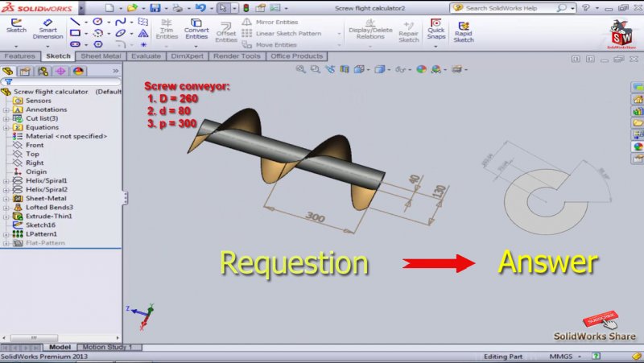Switch to the Evaluate tab
Screen dimensions: 644x363
146,56
